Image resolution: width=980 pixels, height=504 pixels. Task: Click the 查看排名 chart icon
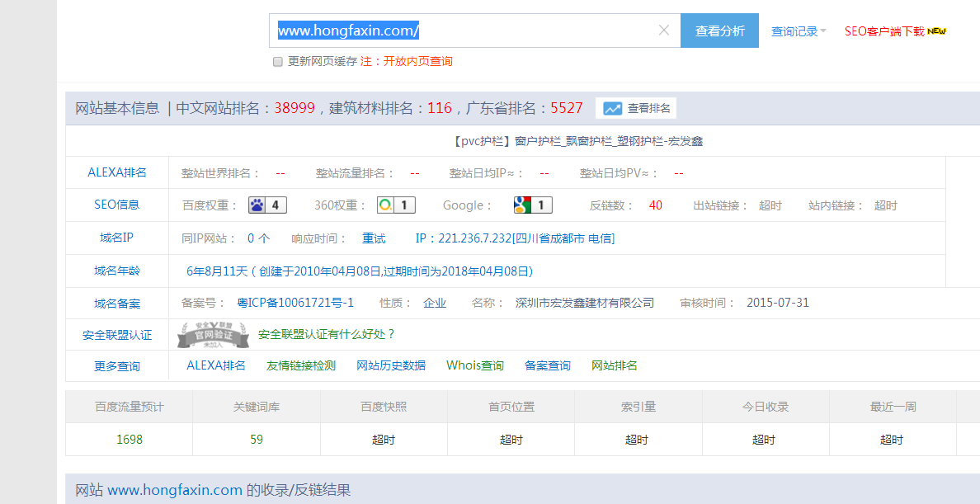pyautogui.click(x=612, y=108)
